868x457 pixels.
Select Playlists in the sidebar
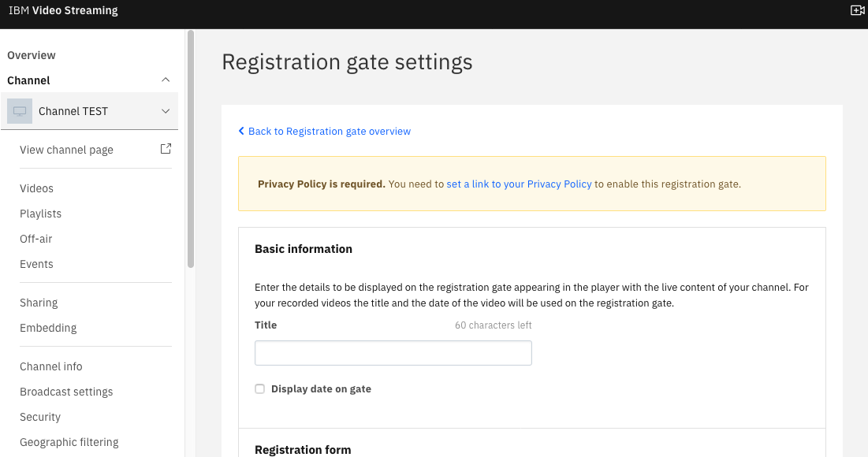point(40,214)
